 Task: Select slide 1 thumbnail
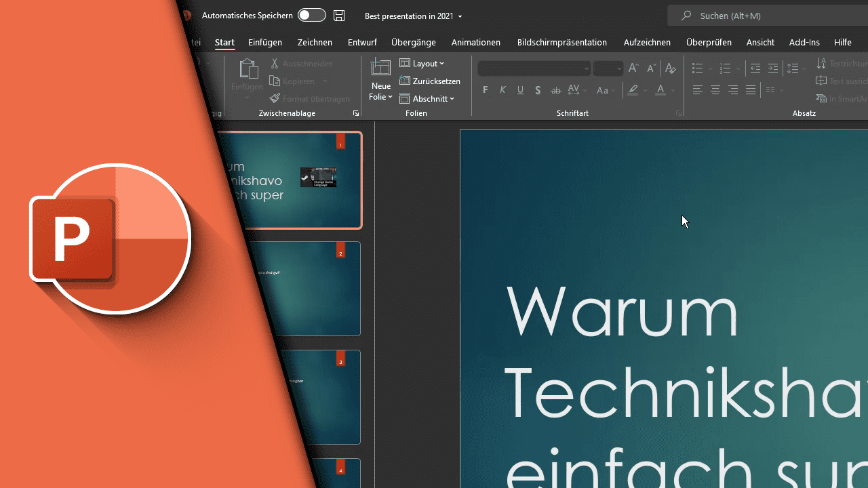click(x=291, y=180)
